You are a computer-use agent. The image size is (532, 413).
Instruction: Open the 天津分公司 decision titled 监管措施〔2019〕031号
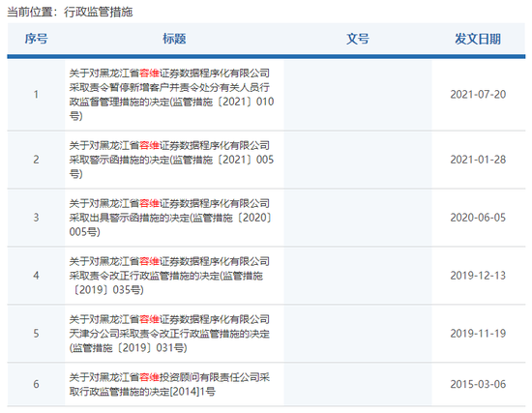[x=169, y=334]
